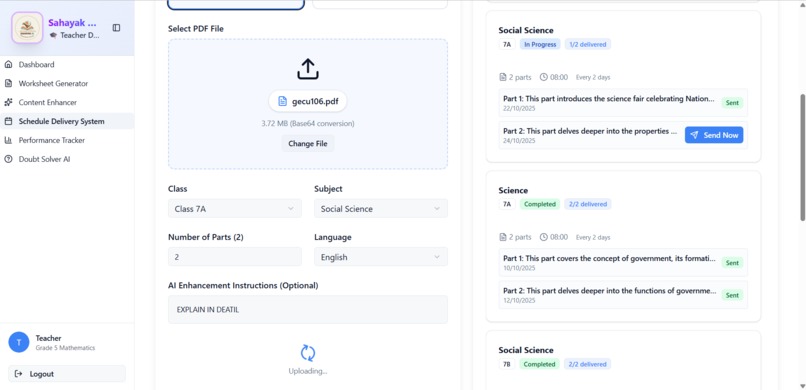The width and height of the screenshot is (806, 390).
Task: Click Completed badge in Science card
Action: (x=540, y=204)
